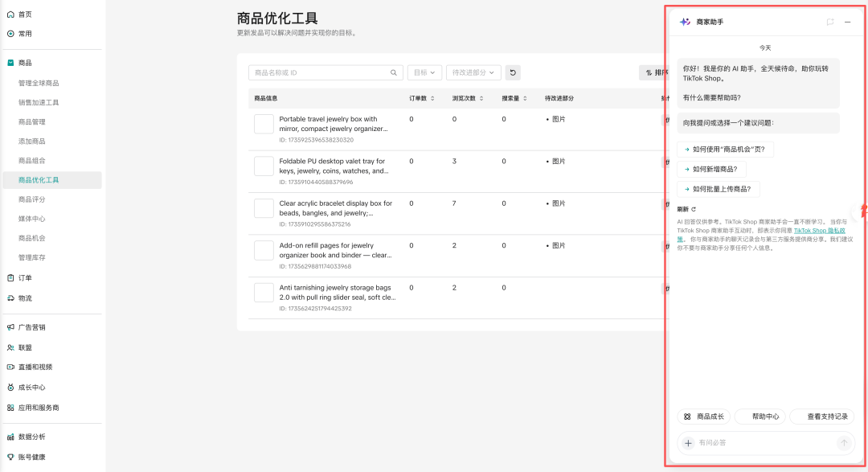Click the magnifier icon in product search box
868x472 pixels.
(x=394, y=72)
